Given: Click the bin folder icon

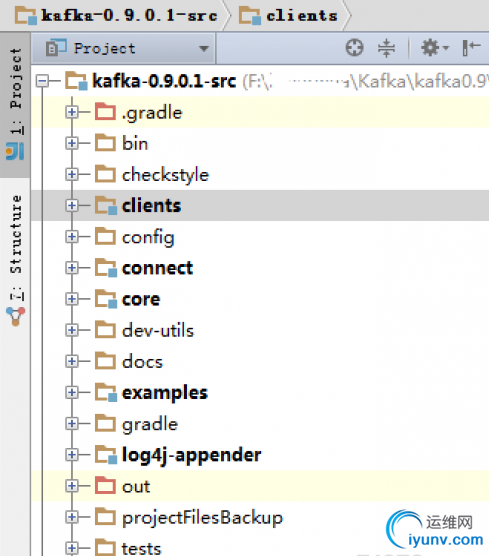Looking at the screenshot, I should [x=105, y=143].
